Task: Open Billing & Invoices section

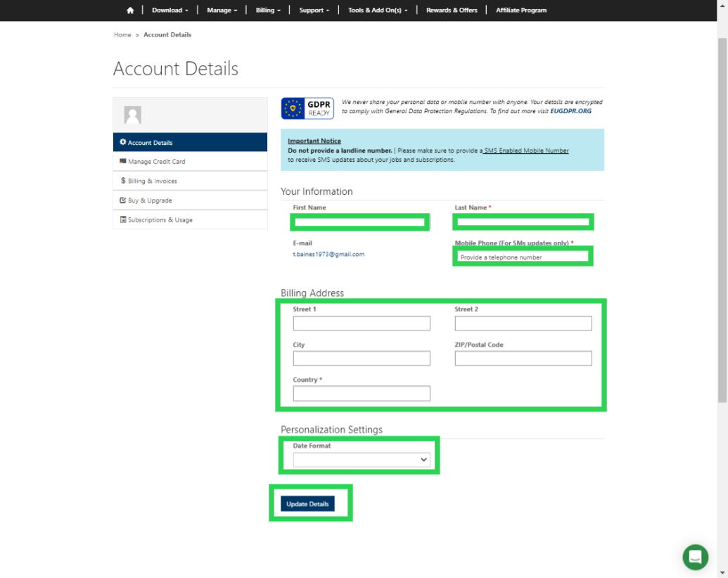Action: coord(190,181)
